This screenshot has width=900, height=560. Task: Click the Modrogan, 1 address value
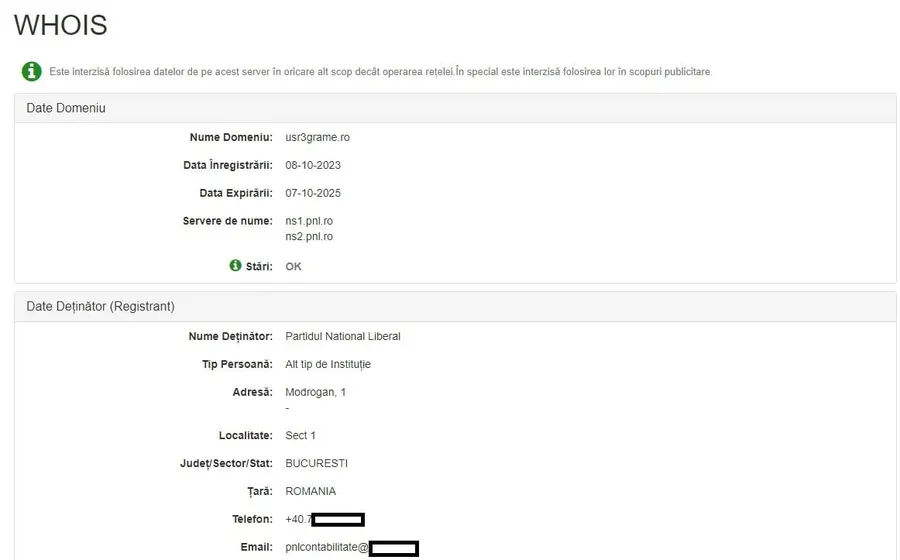coord(316,392)
